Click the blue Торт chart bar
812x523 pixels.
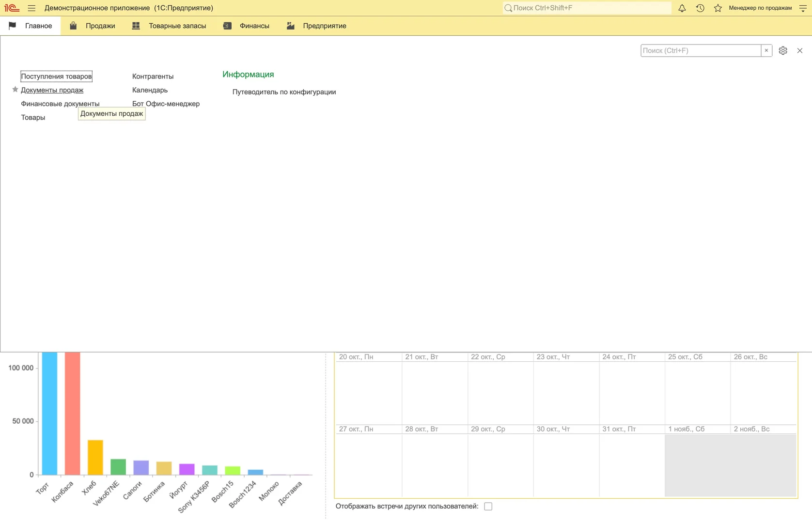[x=49, y=414]
